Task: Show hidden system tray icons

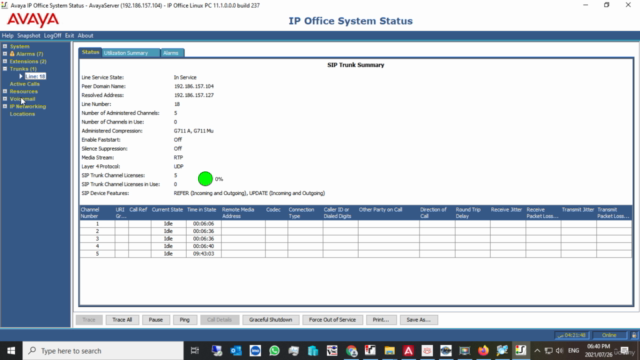Action: tap(537, 351)
